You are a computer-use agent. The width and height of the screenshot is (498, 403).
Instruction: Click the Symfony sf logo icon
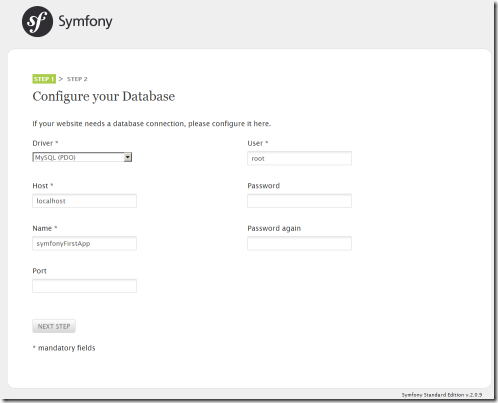pyautogui.click(x=37, y=21)
